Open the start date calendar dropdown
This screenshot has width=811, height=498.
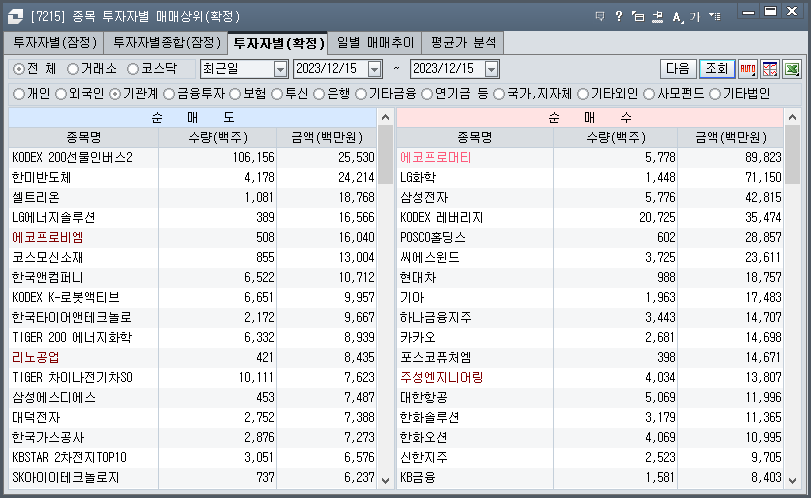coord(374,69)
